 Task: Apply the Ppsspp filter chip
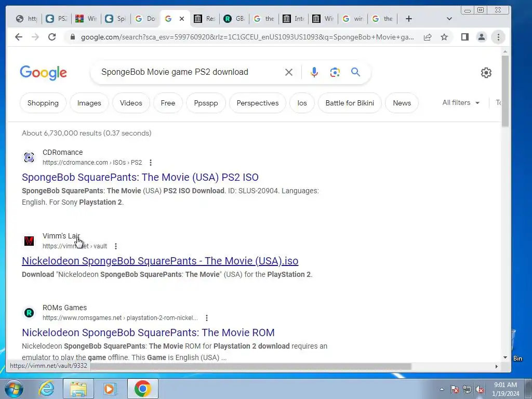[206, 103]
